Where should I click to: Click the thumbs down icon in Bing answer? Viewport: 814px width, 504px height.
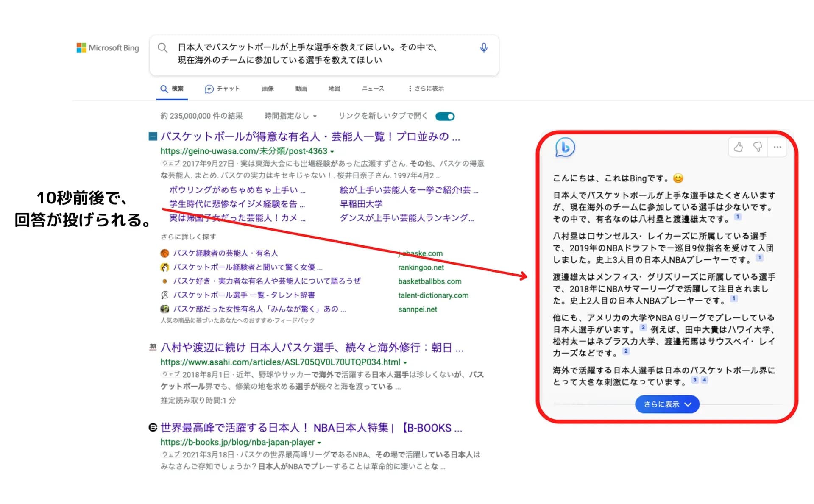point(757,147)
